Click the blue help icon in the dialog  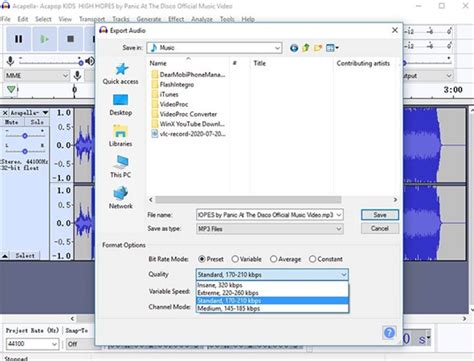[x=389, y=332]
